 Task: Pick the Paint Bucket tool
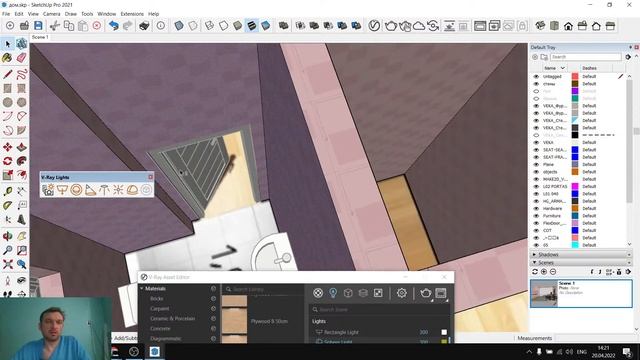coord(7,58)
